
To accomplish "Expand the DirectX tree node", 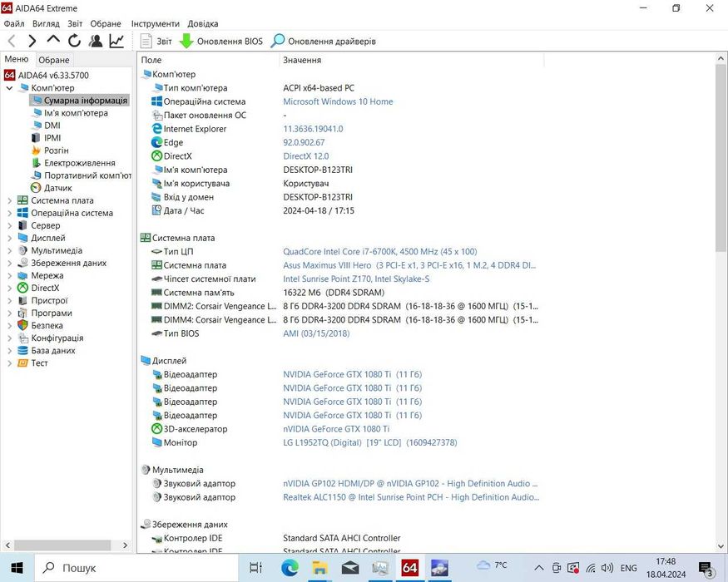I will tap(9, 289).
